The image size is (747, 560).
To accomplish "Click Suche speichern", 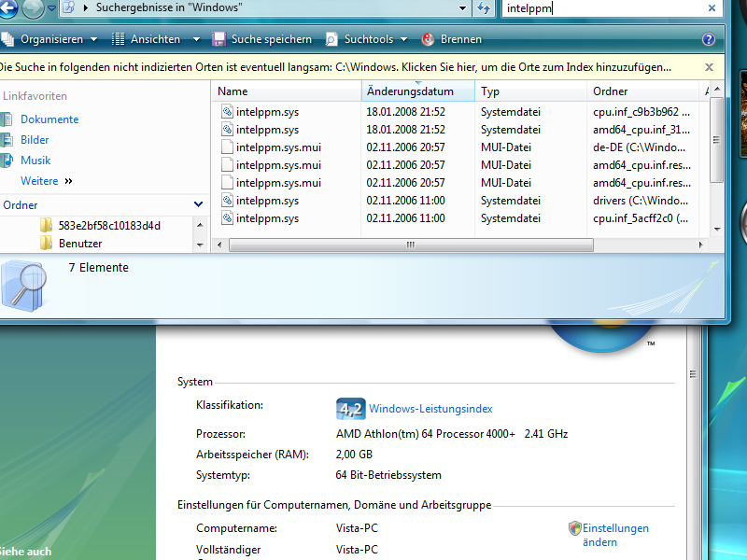I will click(262, 39).
